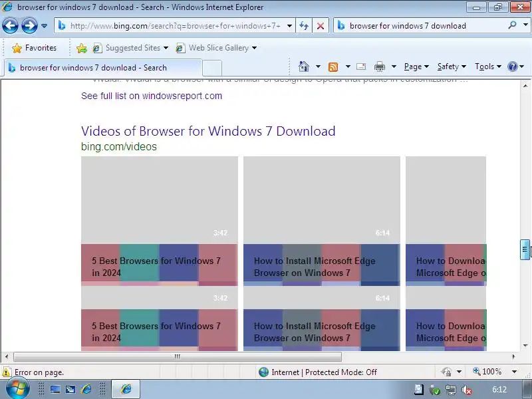Screen dimensions: 532x399
Task: Stop loading with the red X icon
Action: tap(320, 26)
